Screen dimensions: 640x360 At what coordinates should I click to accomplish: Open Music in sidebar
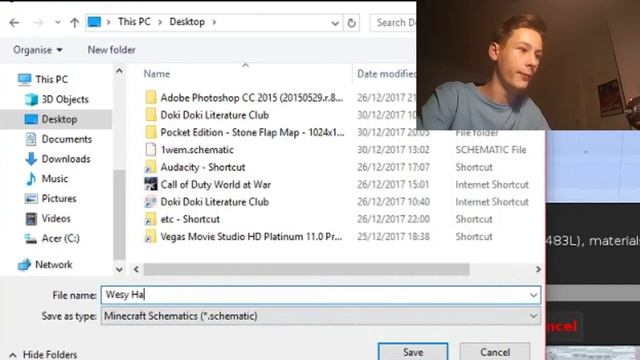pyautogui.click(x=55, y=179)
